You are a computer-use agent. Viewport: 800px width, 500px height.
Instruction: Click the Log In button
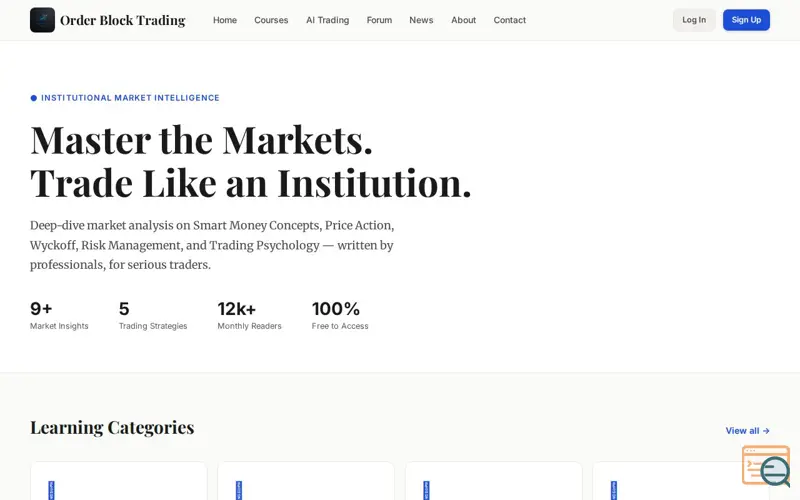(694, 20)
